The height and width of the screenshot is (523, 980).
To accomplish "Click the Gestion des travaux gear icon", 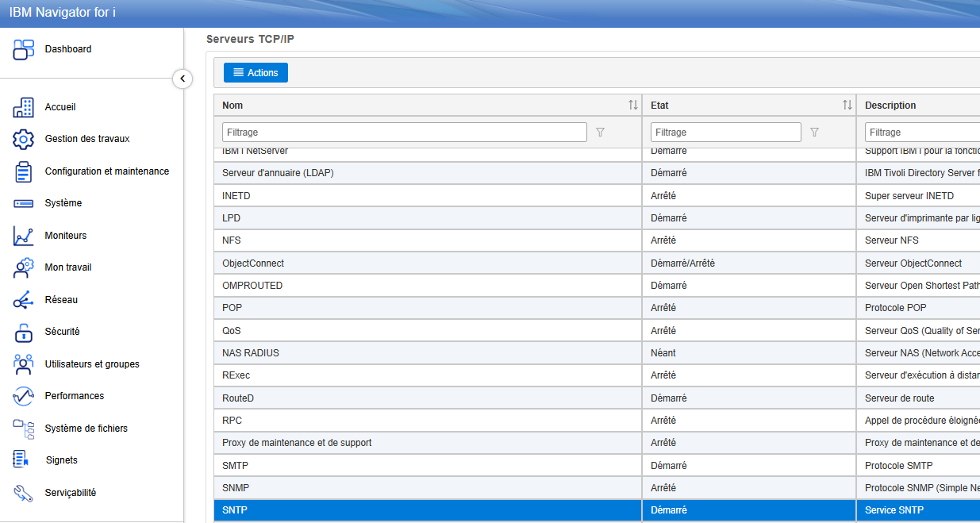I will click(24, 139).
